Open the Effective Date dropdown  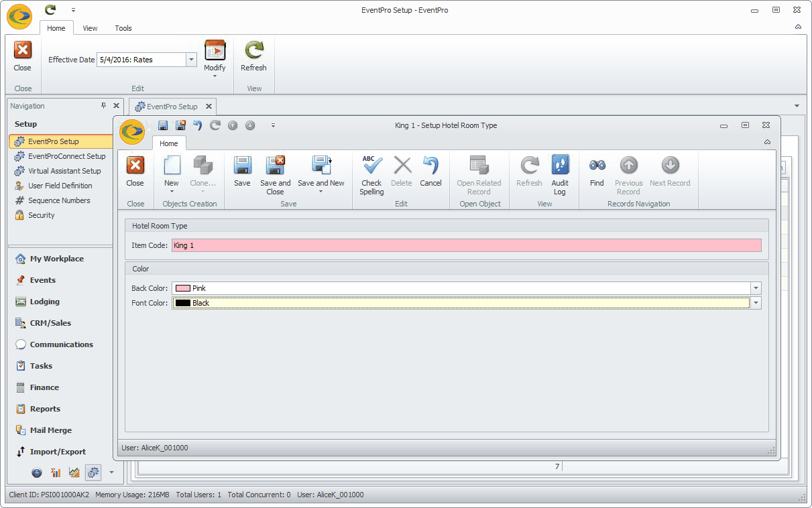tap(191, 60)
